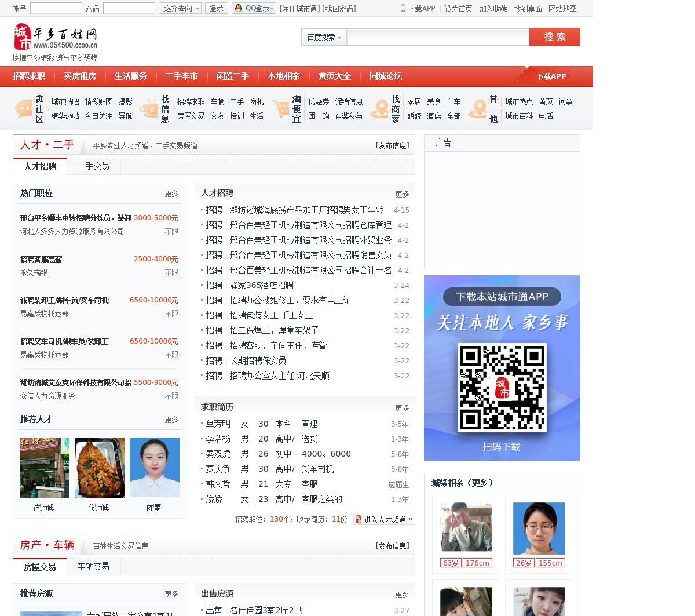Click the phone icon beside 下载APP

[x=403, y=8]
